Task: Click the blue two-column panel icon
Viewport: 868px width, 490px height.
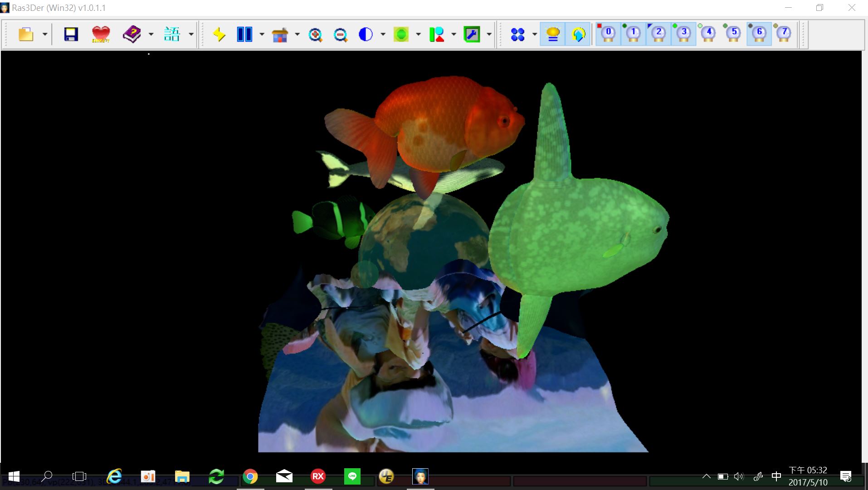Action: tap(244, 34)
